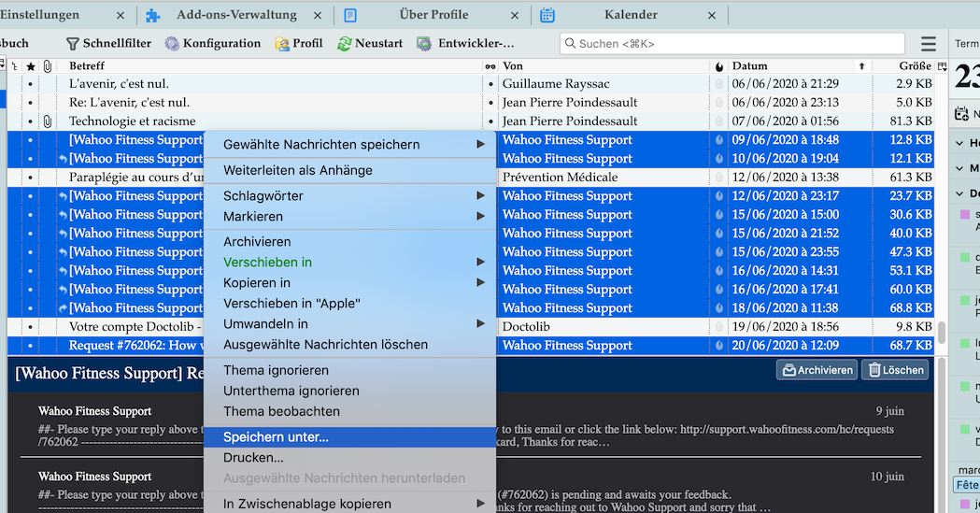Open the Verschieben in submenu

350,263
